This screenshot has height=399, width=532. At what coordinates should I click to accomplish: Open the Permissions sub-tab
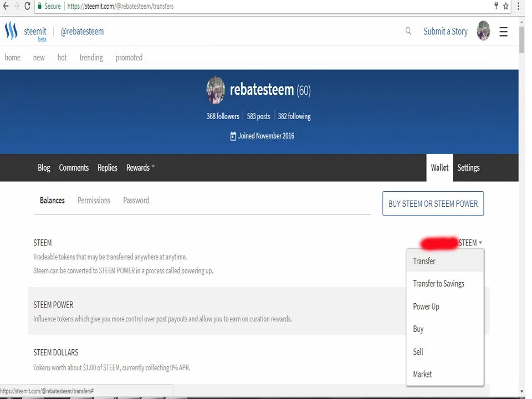[x=94, y=201]
